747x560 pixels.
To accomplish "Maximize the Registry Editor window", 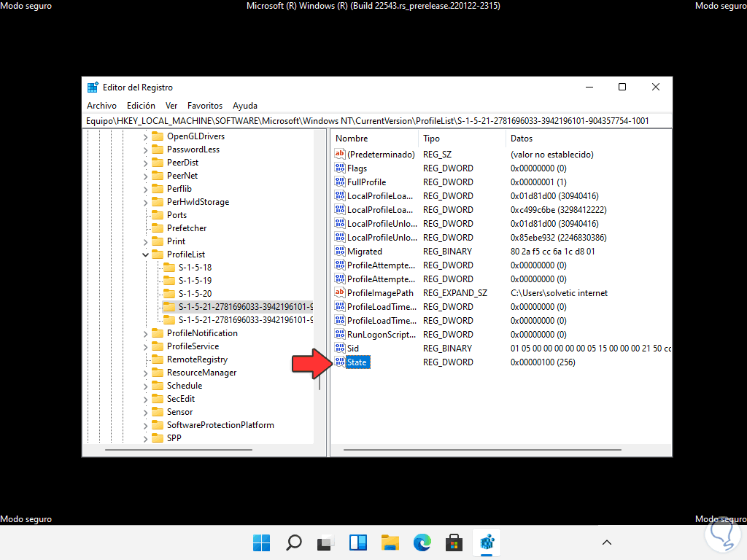I will (x=622, y=87).
